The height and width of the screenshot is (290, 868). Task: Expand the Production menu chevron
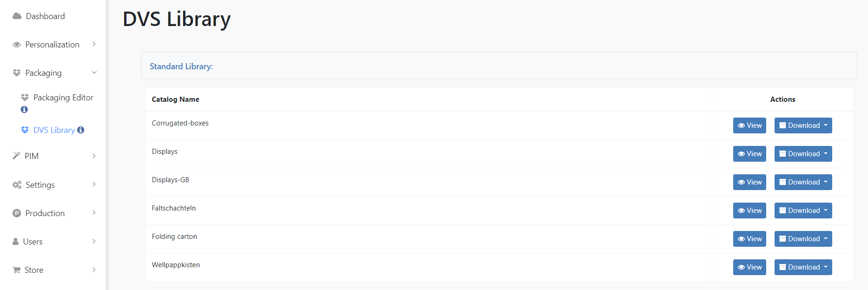pos(94,213)
